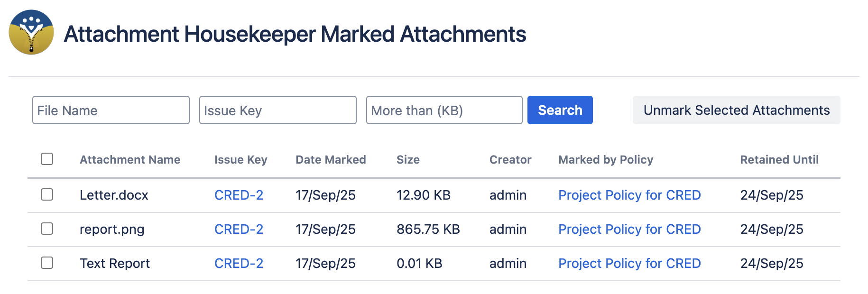
Task: Click the Retained Until column header
Action: pos(779,160)
